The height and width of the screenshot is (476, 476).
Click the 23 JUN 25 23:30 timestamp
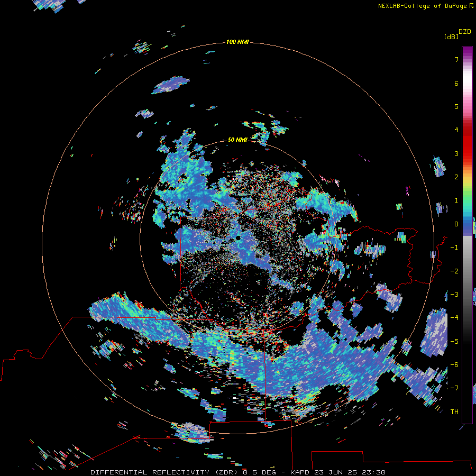[x=350, y=472]
